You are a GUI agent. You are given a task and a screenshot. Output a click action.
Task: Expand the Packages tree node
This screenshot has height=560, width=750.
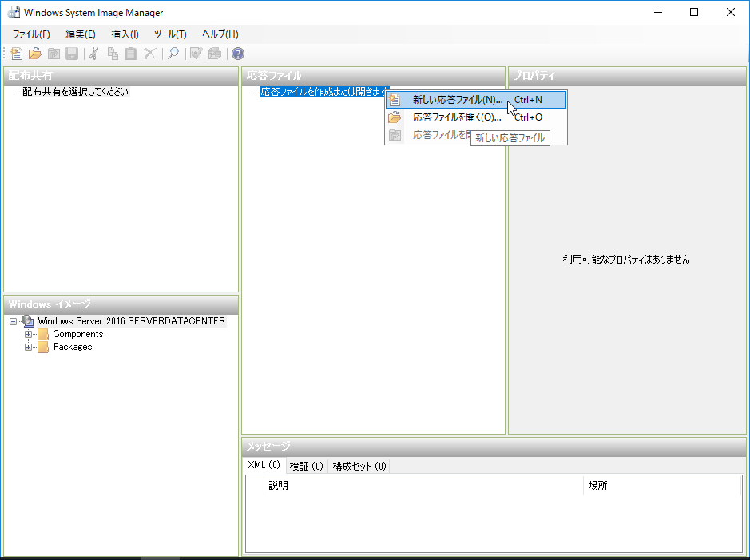click(x=28, y=348)
